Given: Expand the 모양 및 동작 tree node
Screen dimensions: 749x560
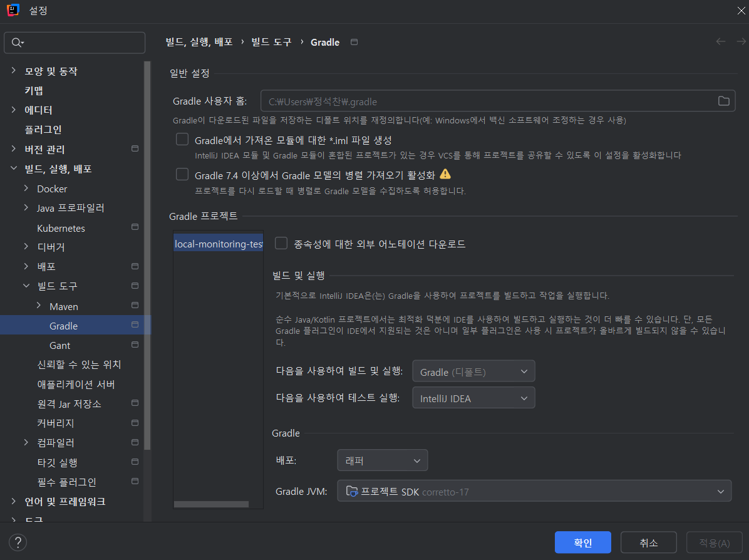Looking at the screenshot, I should [x=13, y=71].
